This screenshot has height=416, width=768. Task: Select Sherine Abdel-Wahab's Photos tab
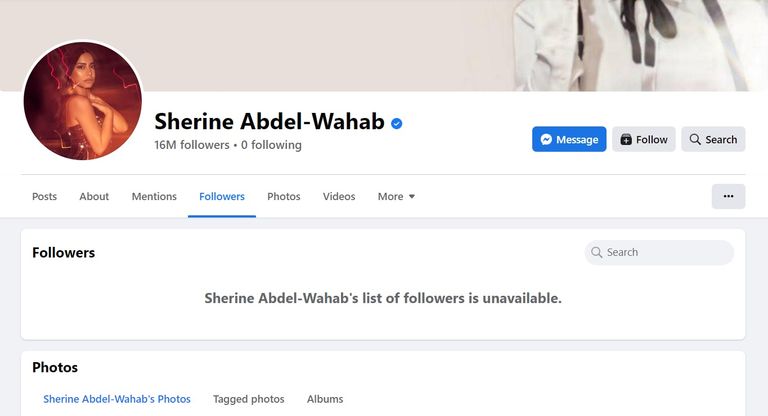coord(117,399)
